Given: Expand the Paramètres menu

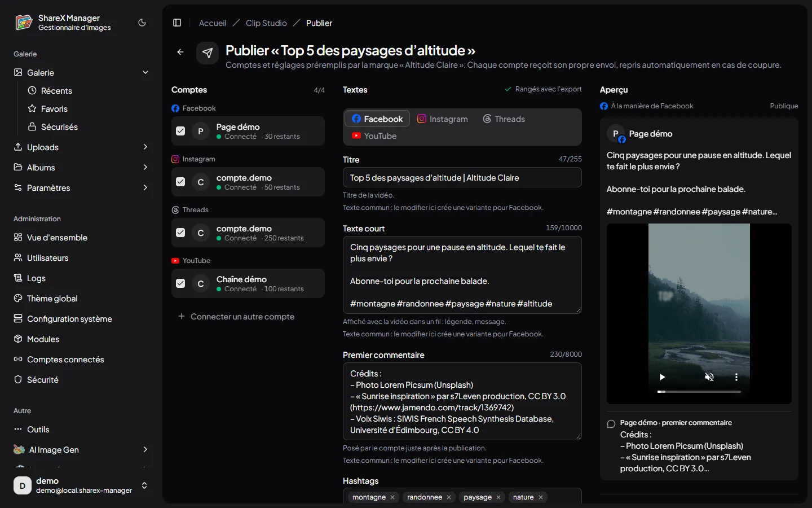Looking at the screenshot, I should 145,188.
